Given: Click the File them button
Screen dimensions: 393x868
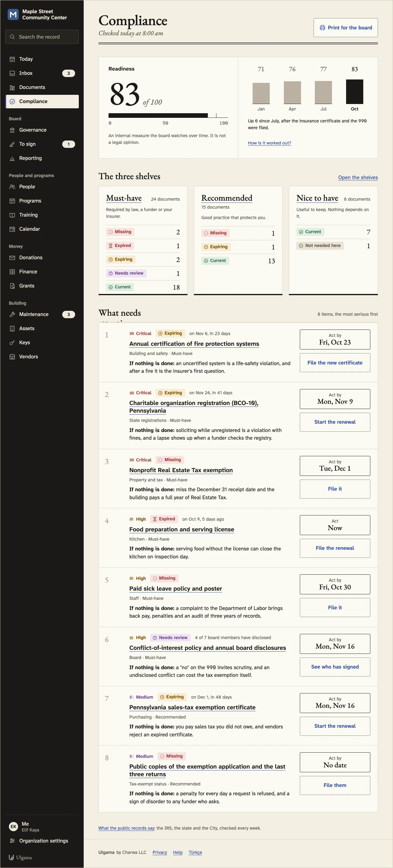Looking at the screenshot, I should [335, 785].
